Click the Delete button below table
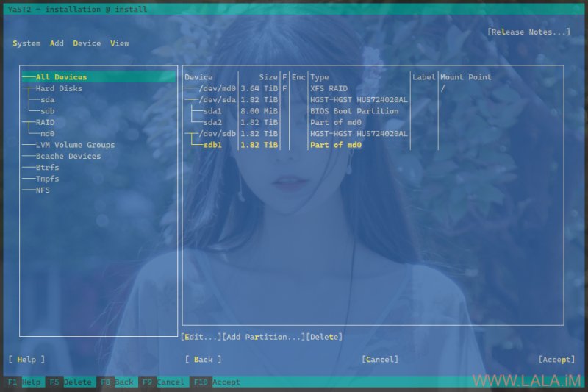 (324, 337)
